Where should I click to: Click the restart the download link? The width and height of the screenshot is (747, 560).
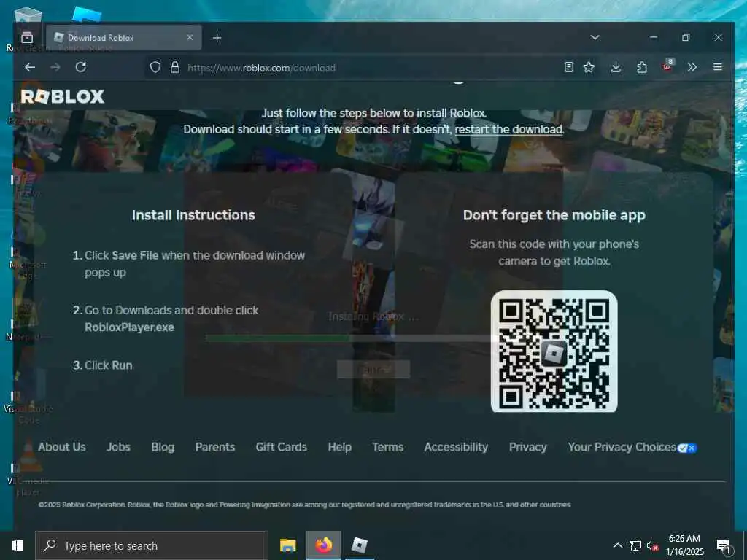(508, 130)
